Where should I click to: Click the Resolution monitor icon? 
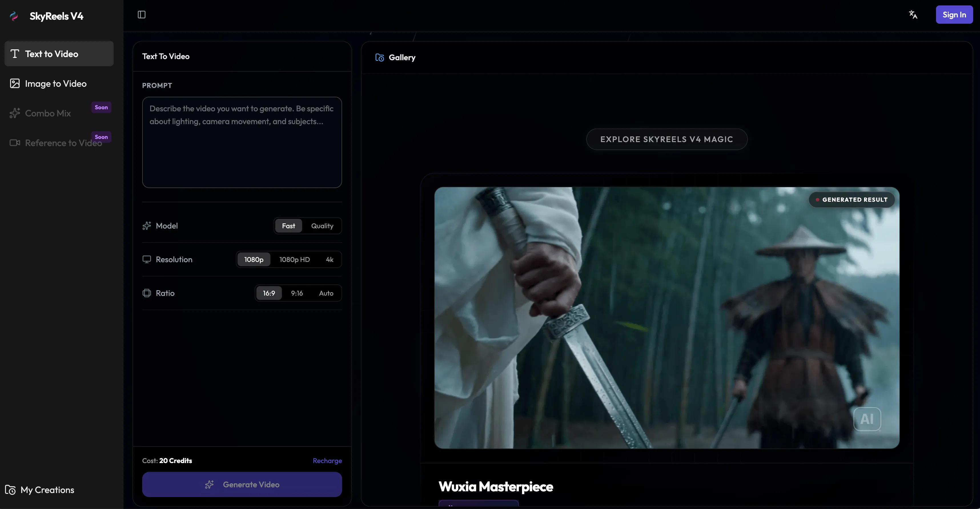pyautogui.click(x=146, y=259)
